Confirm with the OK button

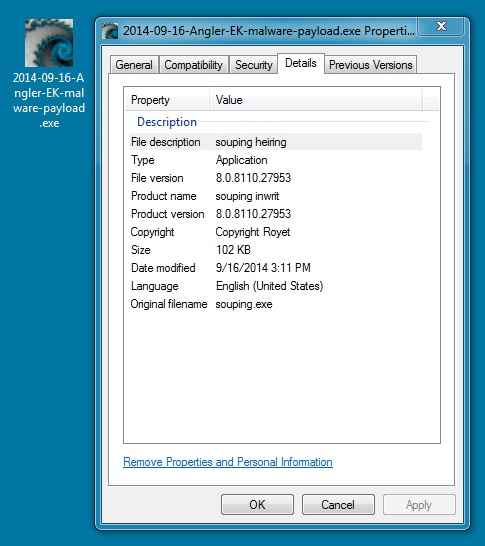coord(257,505)
